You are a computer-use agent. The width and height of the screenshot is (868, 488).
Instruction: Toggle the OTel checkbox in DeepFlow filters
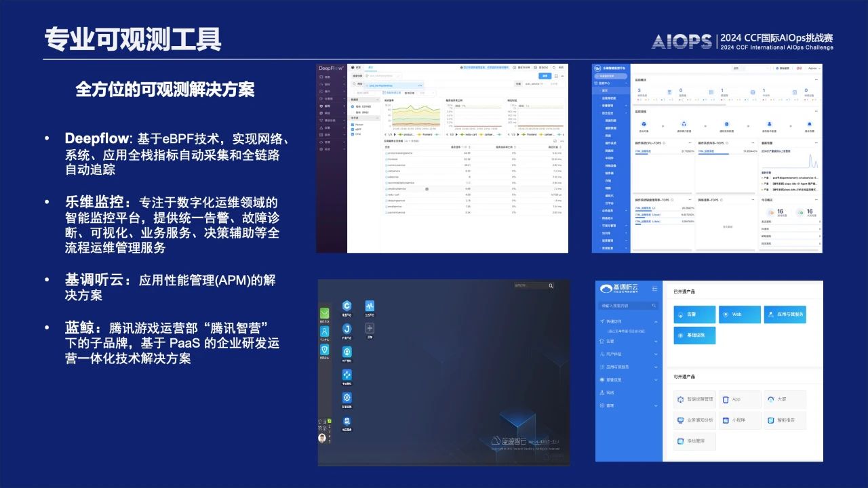353,134
